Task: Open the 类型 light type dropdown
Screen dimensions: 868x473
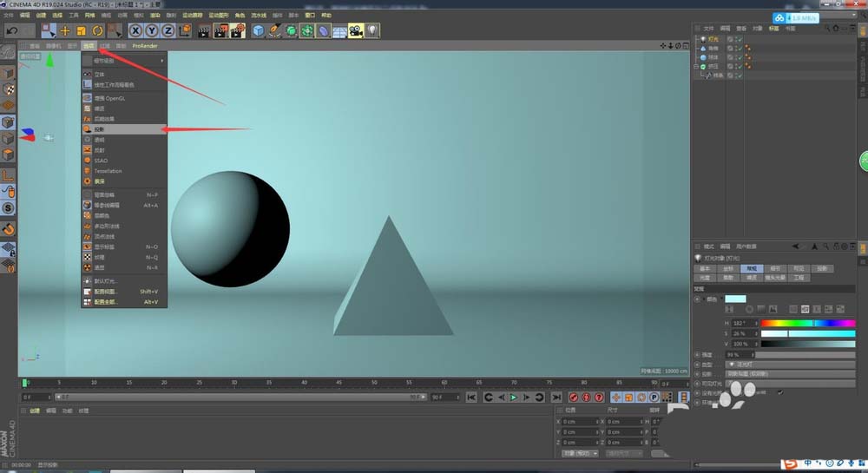Action: tap(791, 365)
